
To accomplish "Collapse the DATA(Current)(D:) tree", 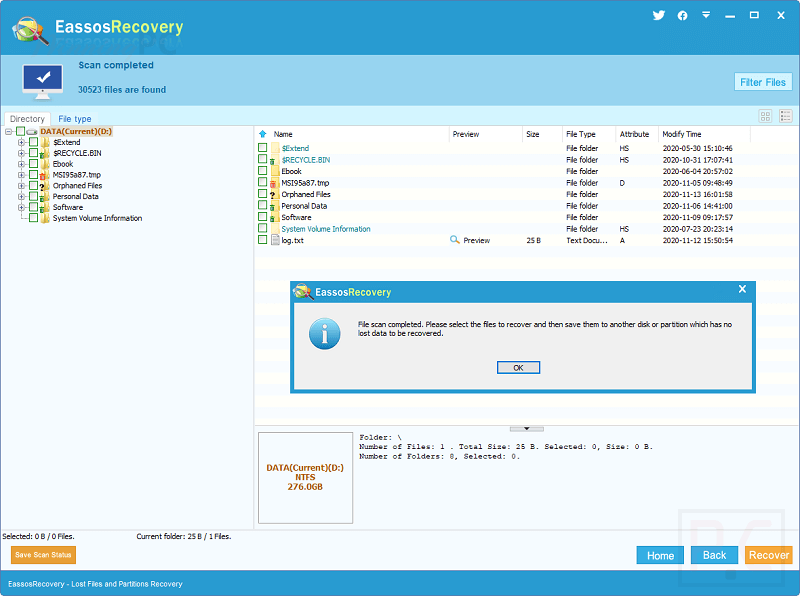I will (x=8, y=131).
